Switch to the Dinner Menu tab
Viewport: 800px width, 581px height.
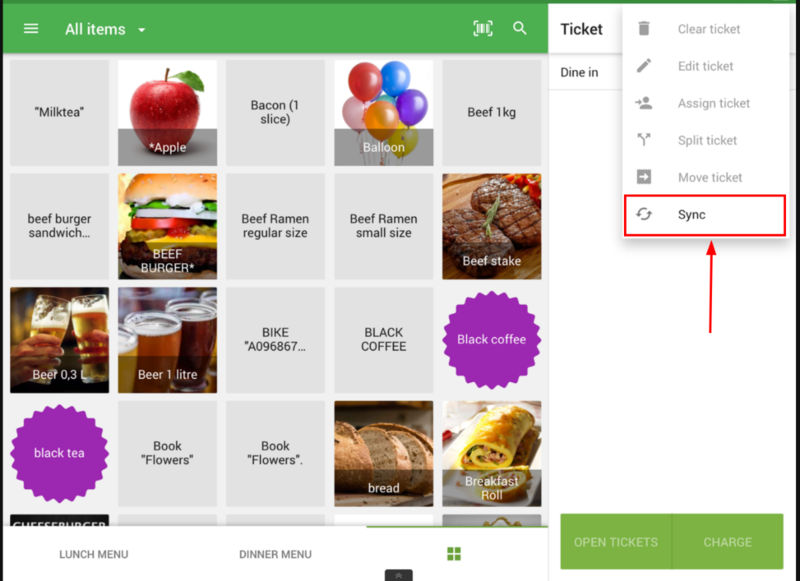pyautogui.click(x=275, y=554)
